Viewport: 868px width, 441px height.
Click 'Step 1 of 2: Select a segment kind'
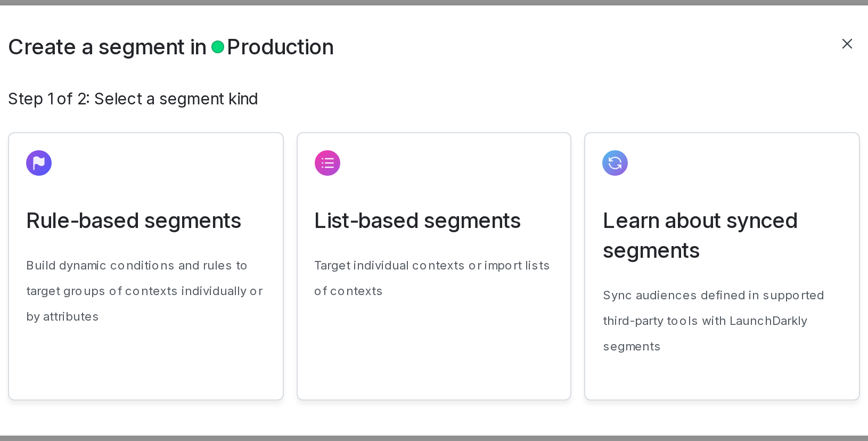[133, 99]
